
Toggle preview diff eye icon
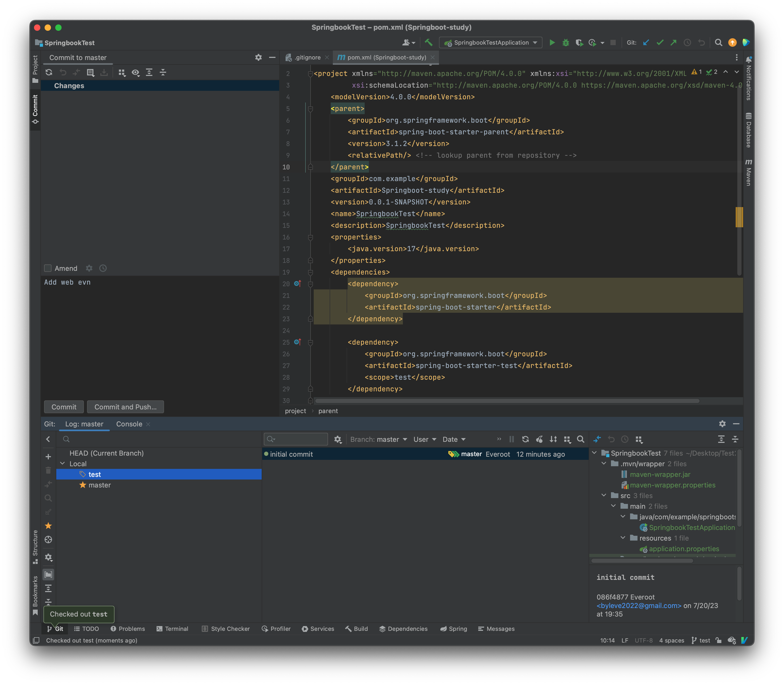(136, 72)
